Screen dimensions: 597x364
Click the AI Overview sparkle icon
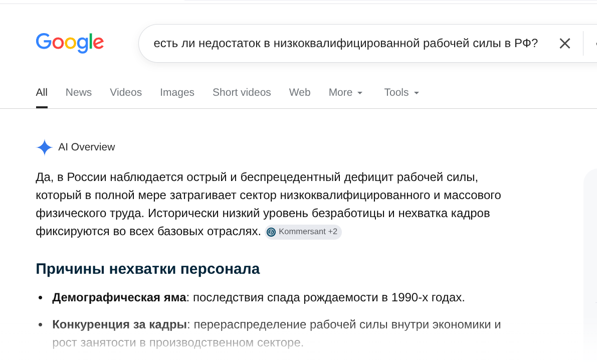pos(45,147)
